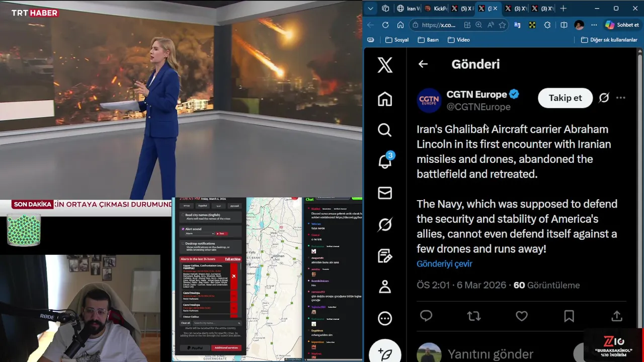Image resolution: width=644 pixels, height=362 pixels.
Task: Click the Grok explain icon beside Takip et
Action: point(604,98)
